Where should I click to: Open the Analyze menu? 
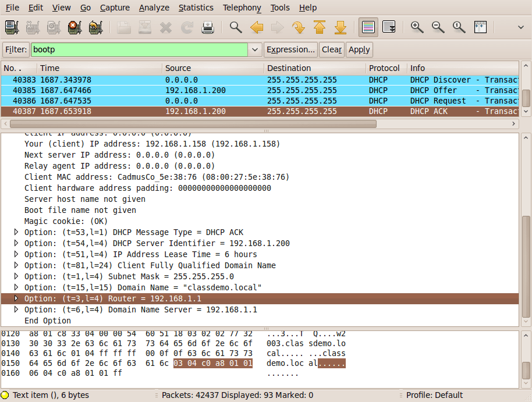pos(154,8)
